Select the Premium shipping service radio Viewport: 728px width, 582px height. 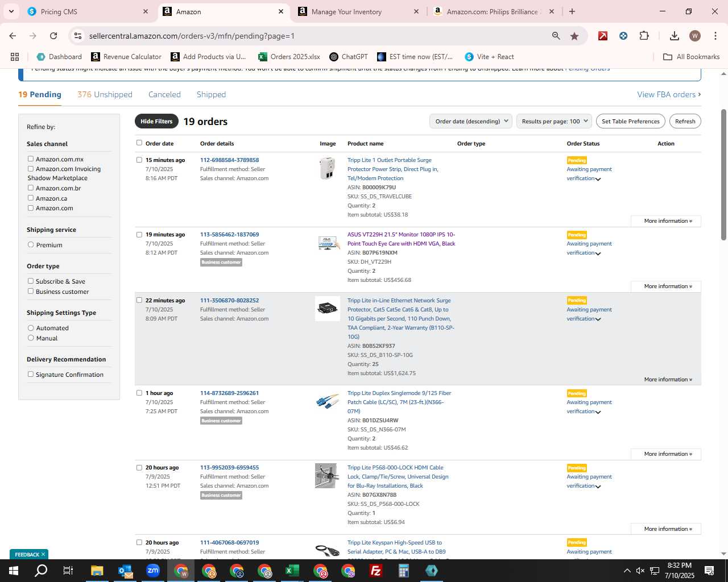click(x=31, y=244)
